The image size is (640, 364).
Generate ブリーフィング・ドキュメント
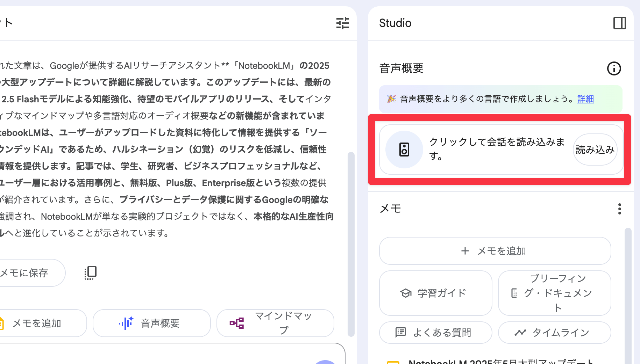(x=554, y=293)
